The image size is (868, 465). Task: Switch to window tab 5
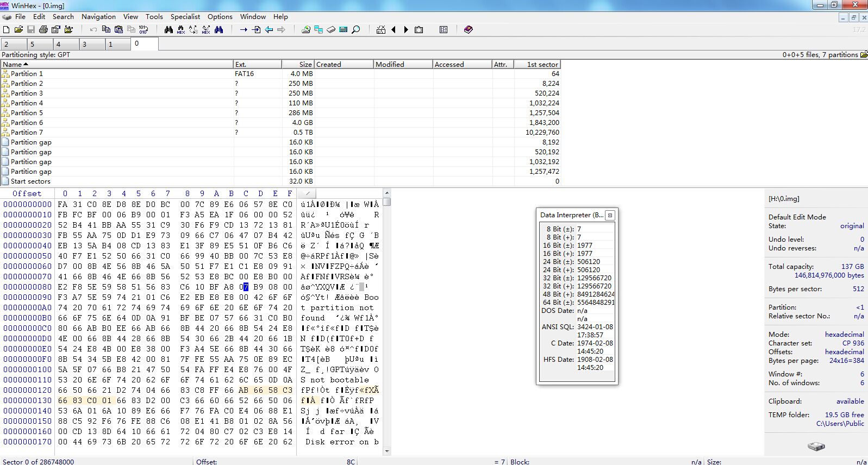(x=39, y=44)
